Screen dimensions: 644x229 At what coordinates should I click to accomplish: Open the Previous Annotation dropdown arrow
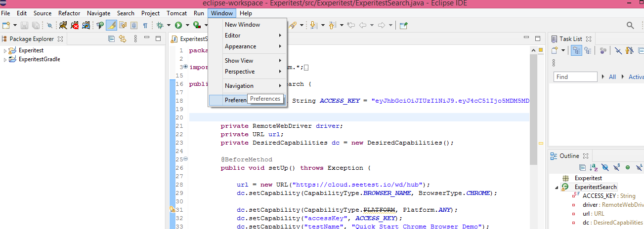[341, 25]
